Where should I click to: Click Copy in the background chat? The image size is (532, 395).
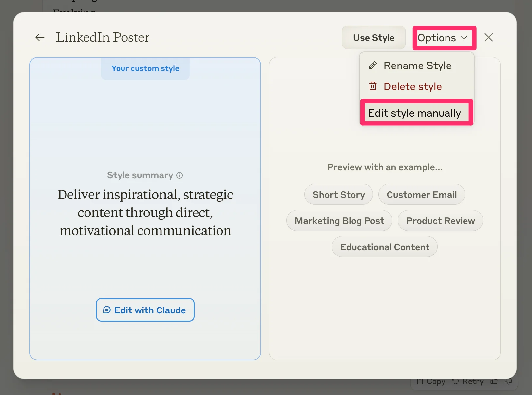(431, 382)
